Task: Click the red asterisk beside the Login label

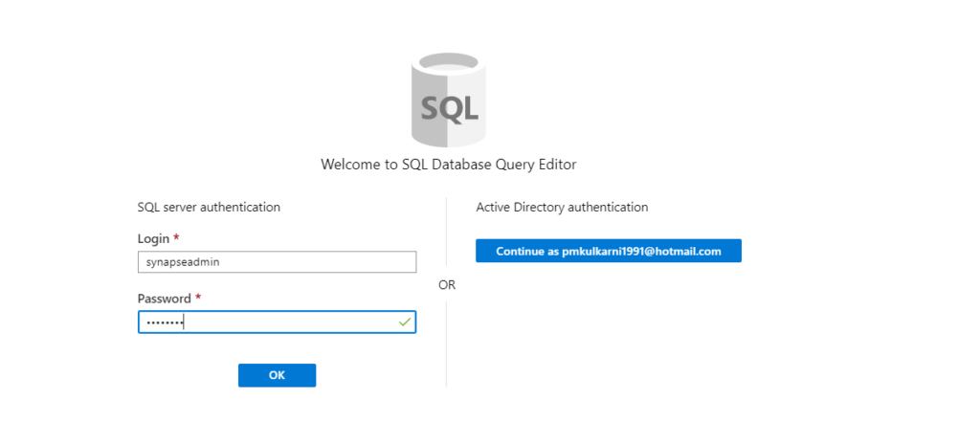Action: point(176,237)
